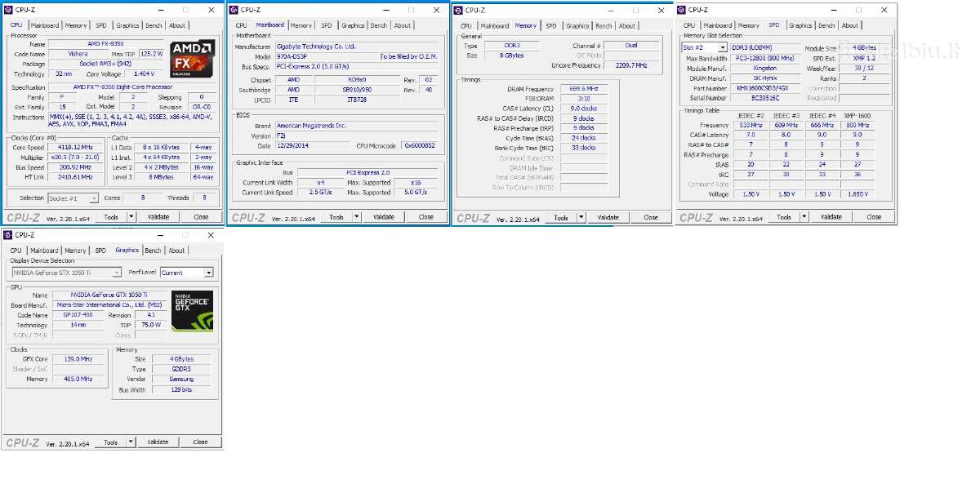This screenshot has width=980, height=484.
Task: Click the AMD FX logo in the CPU window
Action: tap(193, 59)
